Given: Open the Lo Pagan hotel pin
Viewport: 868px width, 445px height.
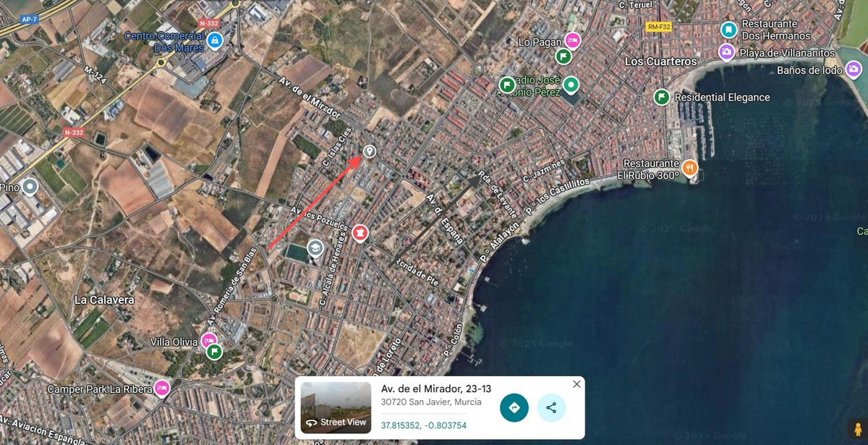Looking at the screenshot, I should 573,41.
